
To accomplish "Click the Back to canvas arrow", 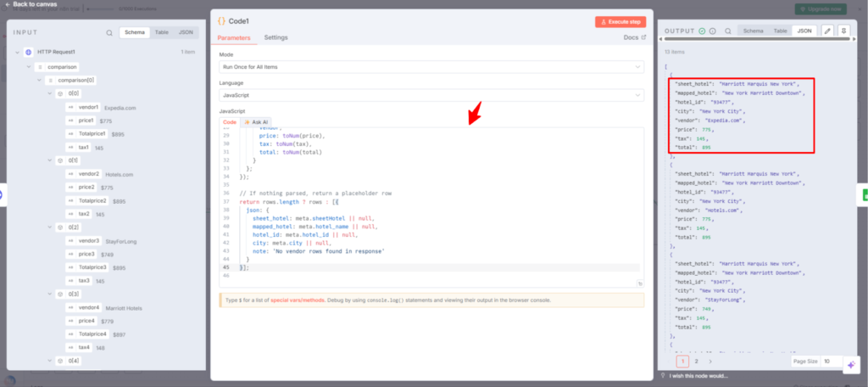I will [x=7, y=4].
